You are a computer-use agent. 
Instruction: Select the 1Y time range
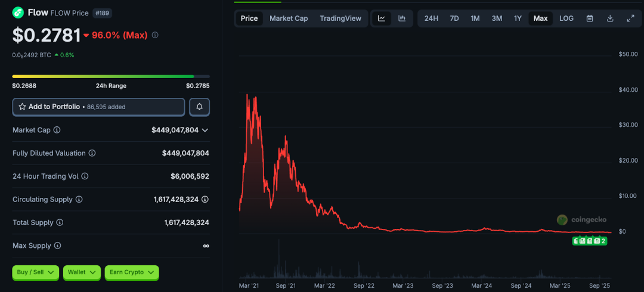point(518,18)
